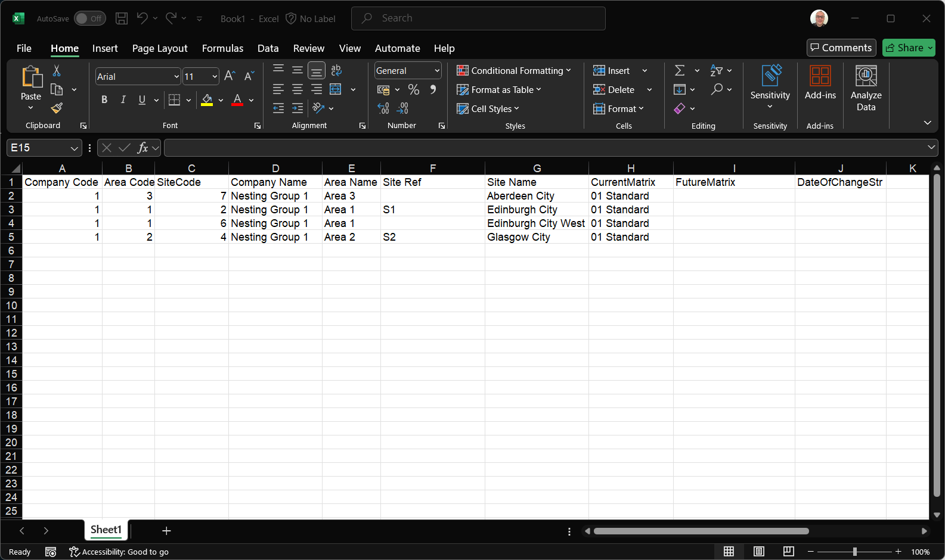Click the Cut scissors icon
Image resolution: width=945 pixels, height=560 pixels.
[57, 71]
